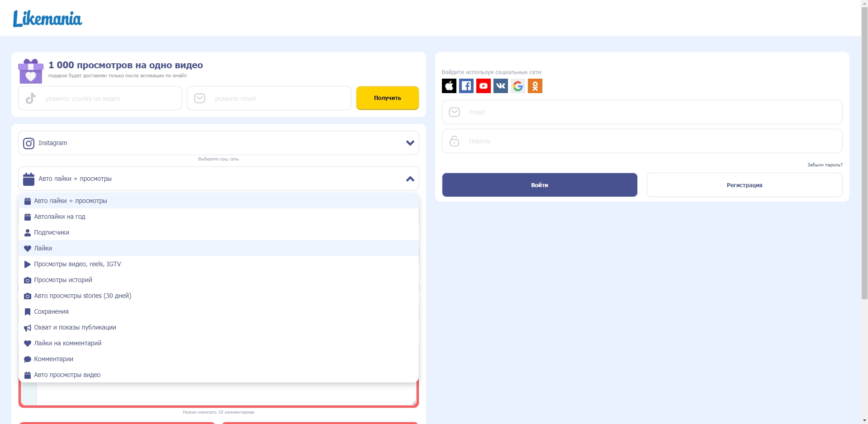Choose Авто просмотры видео option
The height and width of the screenshot is (424, 868).
218,375
